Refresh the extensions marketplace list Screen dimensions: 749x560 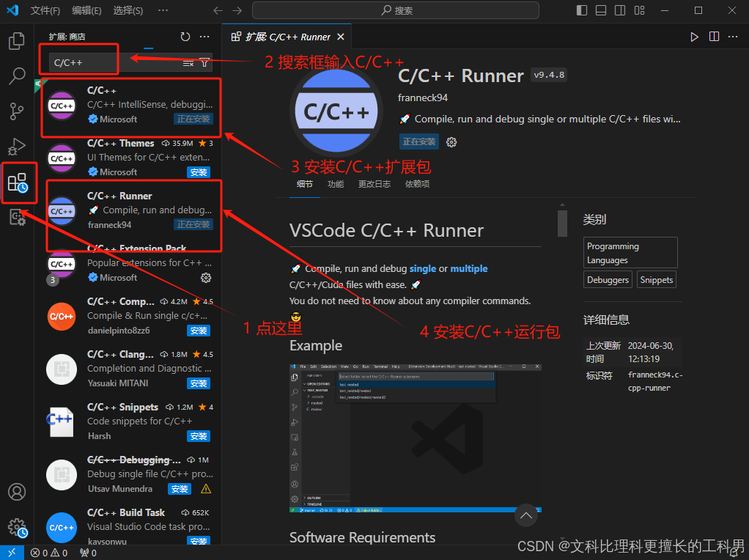click(x=185, y=37)
